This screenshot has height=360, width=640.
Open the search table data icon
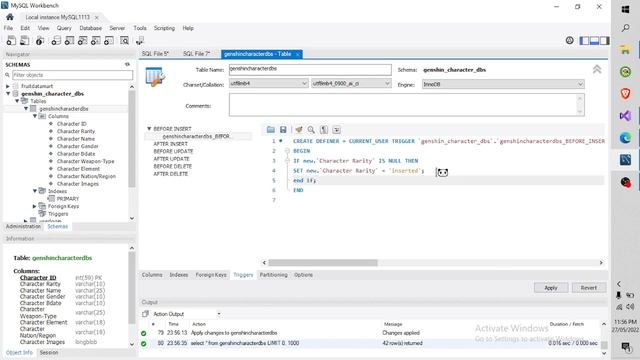124,40
